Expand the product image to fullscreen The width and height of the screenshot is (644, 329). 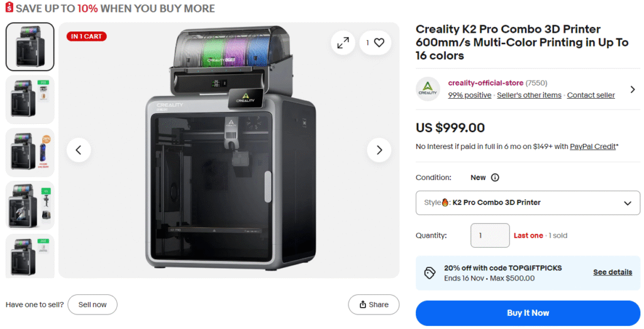point(343,43)
